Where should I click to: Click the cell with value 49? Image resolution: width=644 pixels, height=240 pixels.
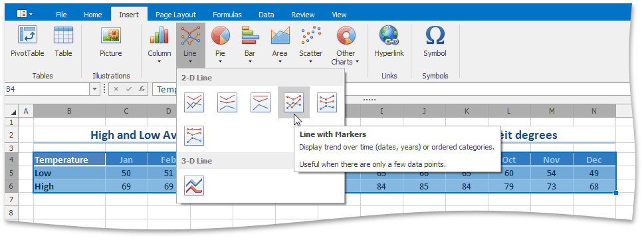click(594, 173)
